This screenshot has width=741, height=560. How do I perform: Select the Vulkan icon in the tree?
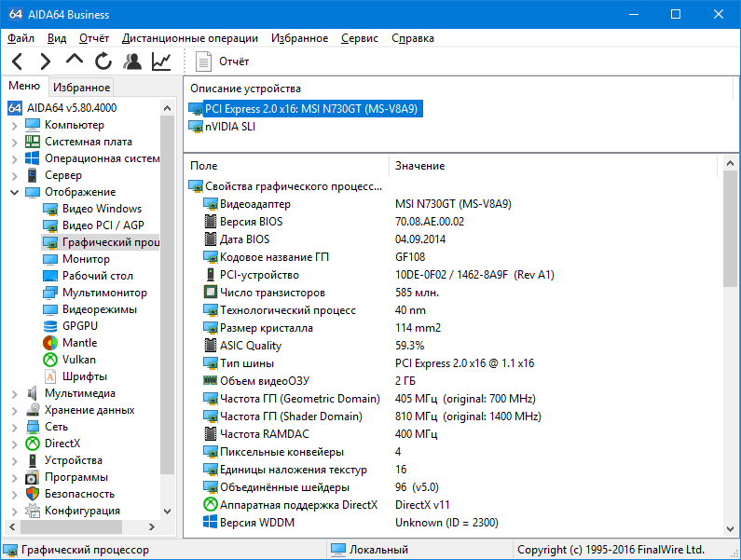[x=50, y=360]
